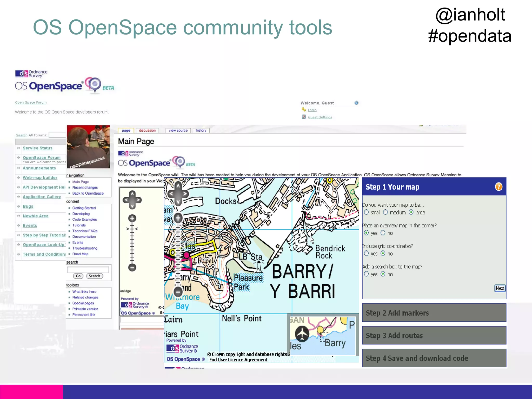Click the airport icon in overview map
This screenshot has width=532, height=399.
(x=302, y=334)
